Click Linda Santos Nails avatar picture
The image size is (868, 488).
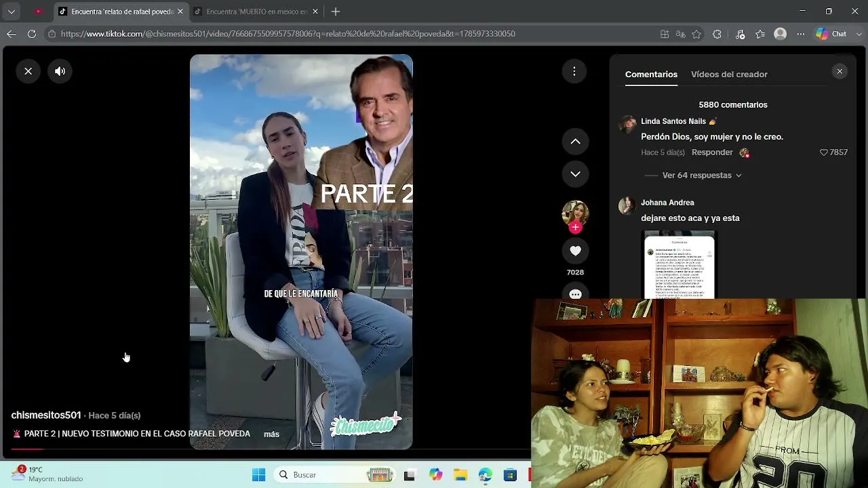click(627, 123)
